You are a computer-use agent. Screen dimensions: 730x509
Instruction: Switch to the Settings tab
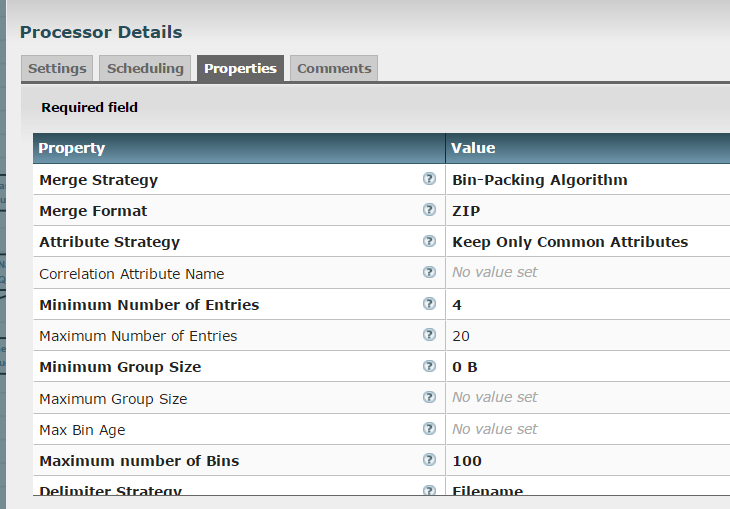click(x=57, y=69)
